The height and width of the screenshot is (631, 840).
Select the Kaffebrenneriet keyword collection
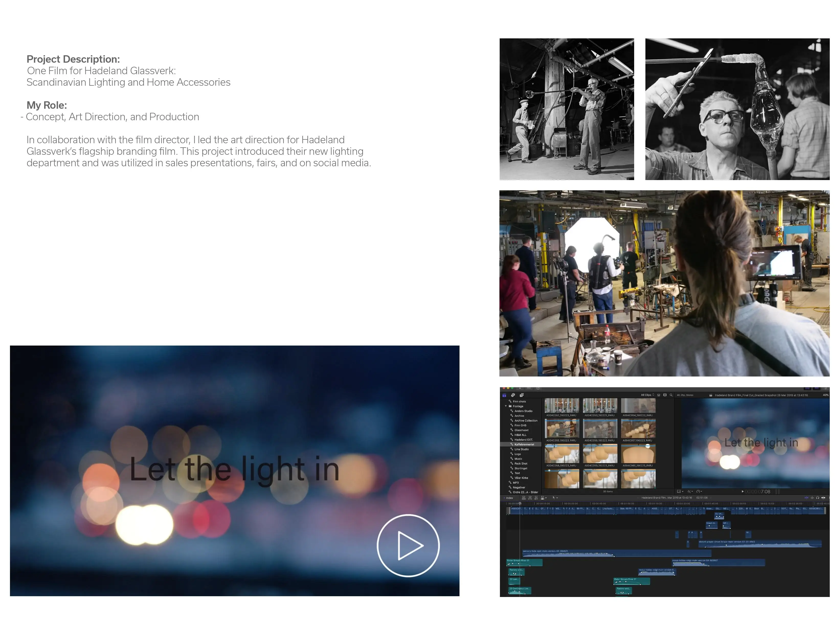[x=524, y=445]
